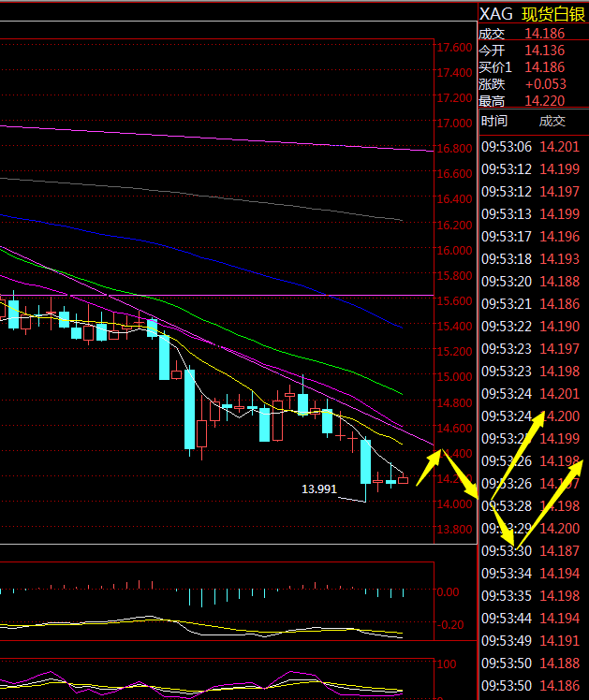Select the 09:53:35 tick row
The width and height of the screenshot is (589, 700).
532,595
